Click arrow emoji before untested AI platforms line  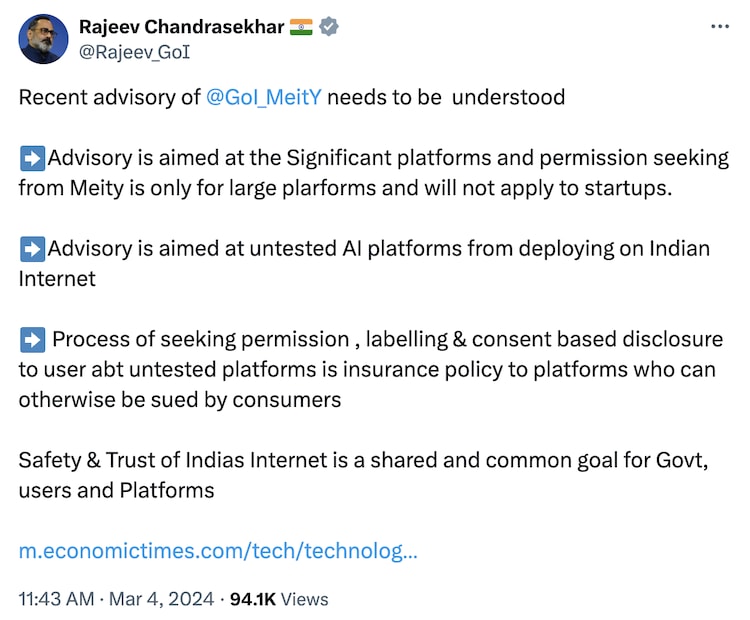point(32,248)
